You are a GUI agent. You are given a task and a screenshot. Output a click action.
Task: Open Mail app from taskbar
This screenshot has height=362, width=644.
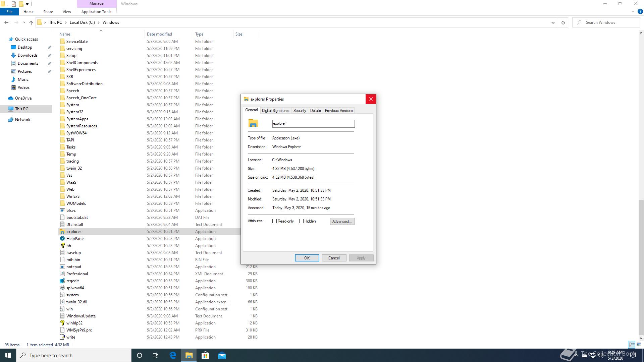(222, 355)
